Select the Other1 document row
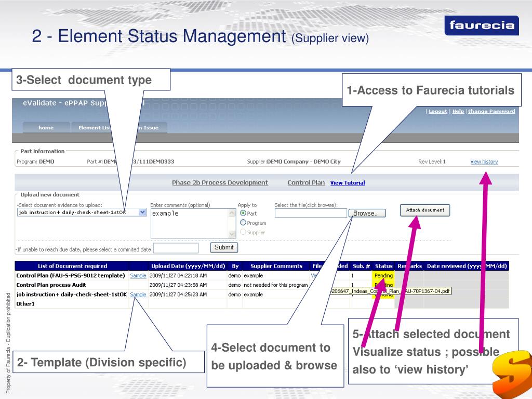The image size is (532, 399). (x=262, y=303)
